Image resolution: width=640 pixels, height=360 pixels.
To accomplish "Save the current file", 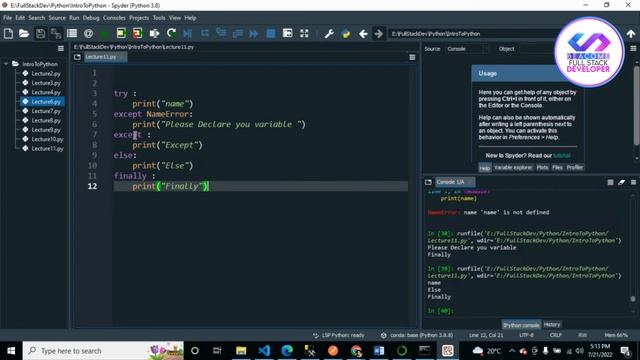I will (x=40, y=33).
